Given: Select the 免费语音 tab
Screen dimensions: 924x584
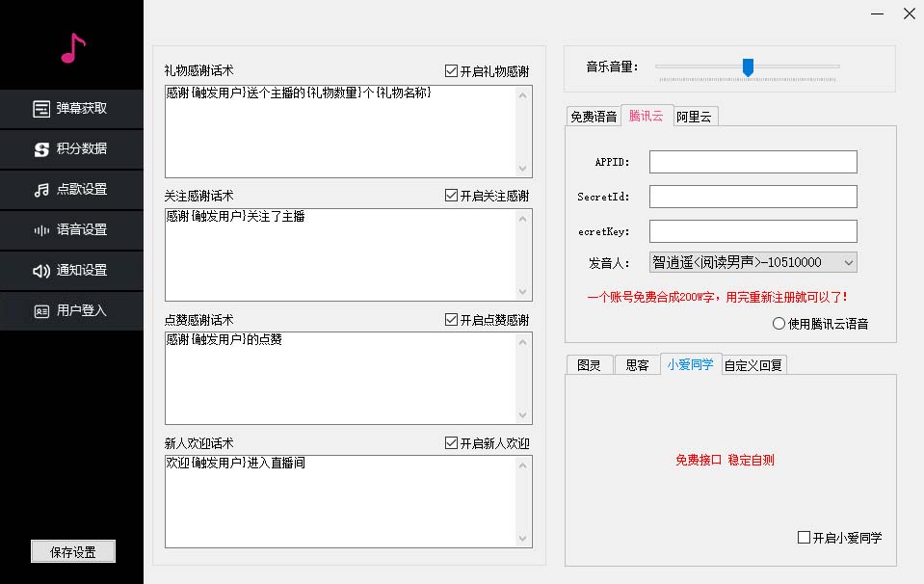Looking at the screenshot, I should tap(594, 116).
